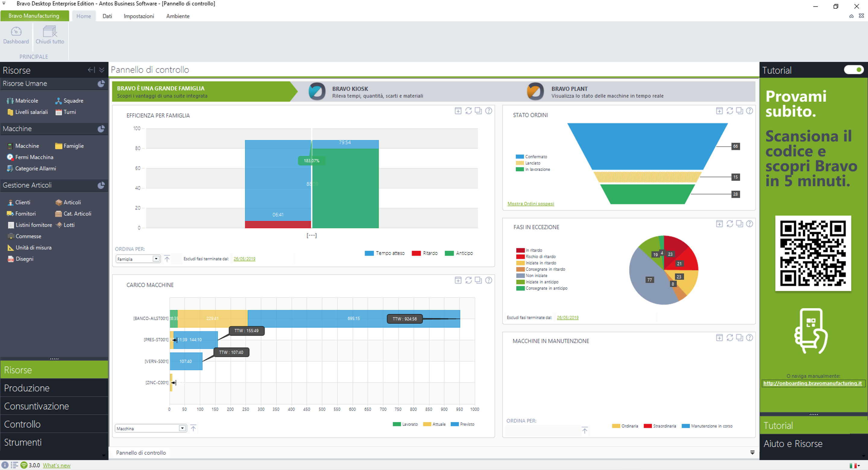Switch to the Ambiente ribbon tab
The image size is (868, 470).
pos(178,16)
